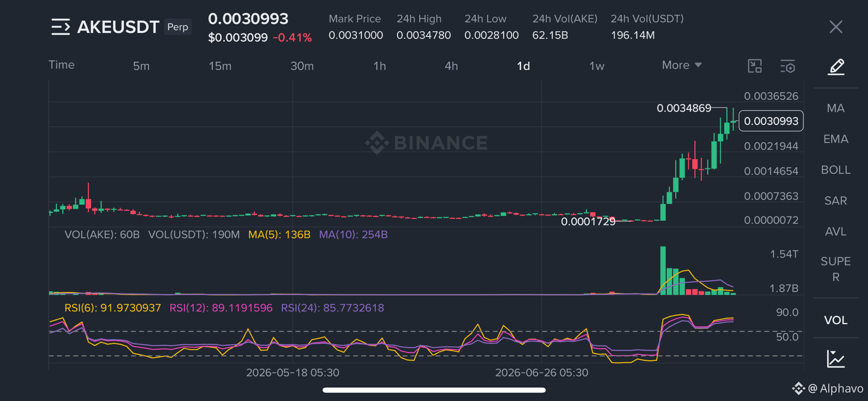Switch to the Time line chart
Image resolution: width=868 pixels, height=401 pixels.
tap(62, 65)
